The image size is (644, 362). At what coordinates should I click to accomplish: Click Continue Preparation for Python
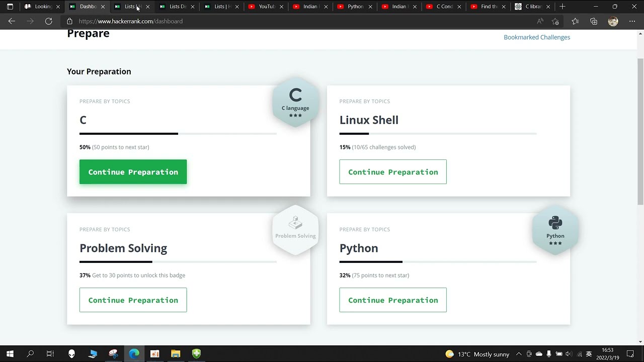coord(393,300)
